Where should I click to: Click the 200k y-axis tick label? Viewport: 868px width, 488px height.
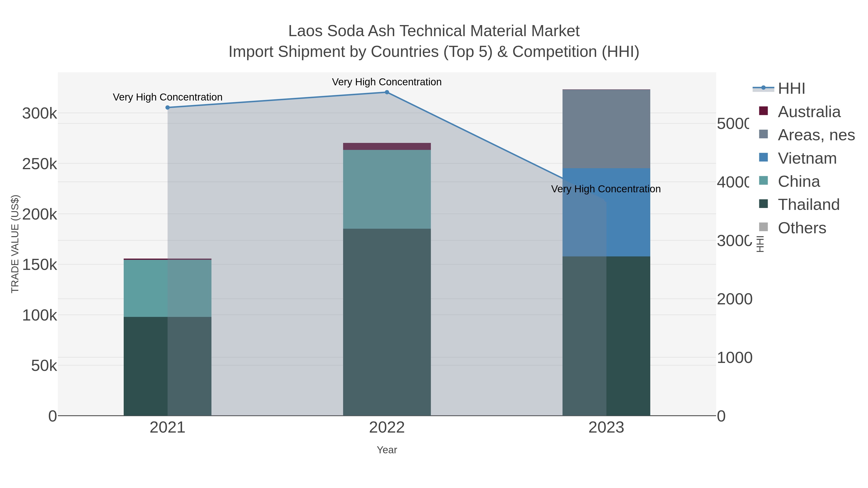point(40,214)
